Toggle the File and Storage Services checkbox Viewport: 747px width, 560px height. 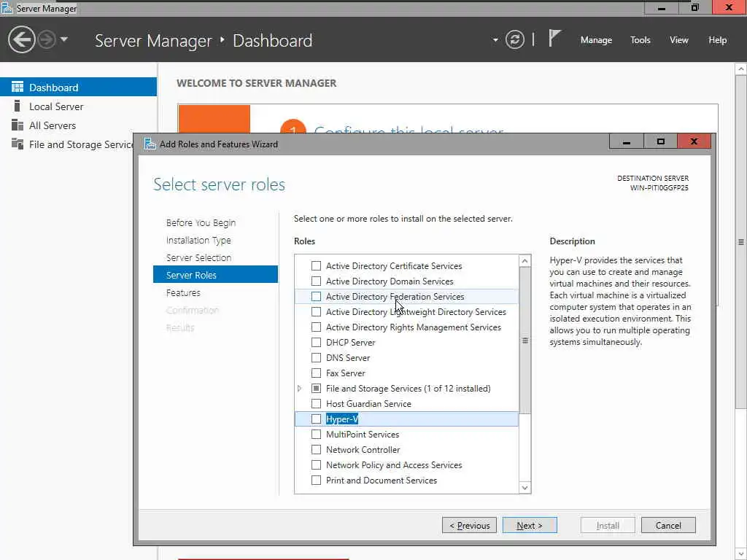[316, 388]
